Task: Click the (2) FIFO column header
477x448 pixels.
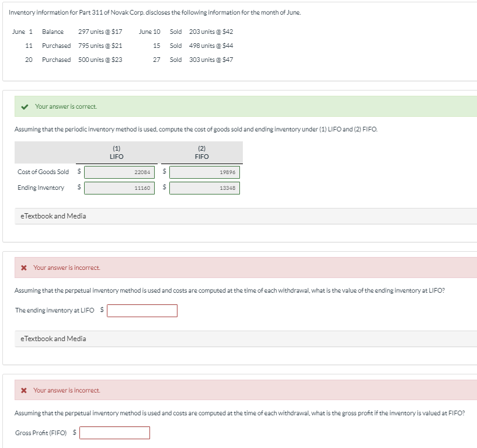Action: pos(201,152)
